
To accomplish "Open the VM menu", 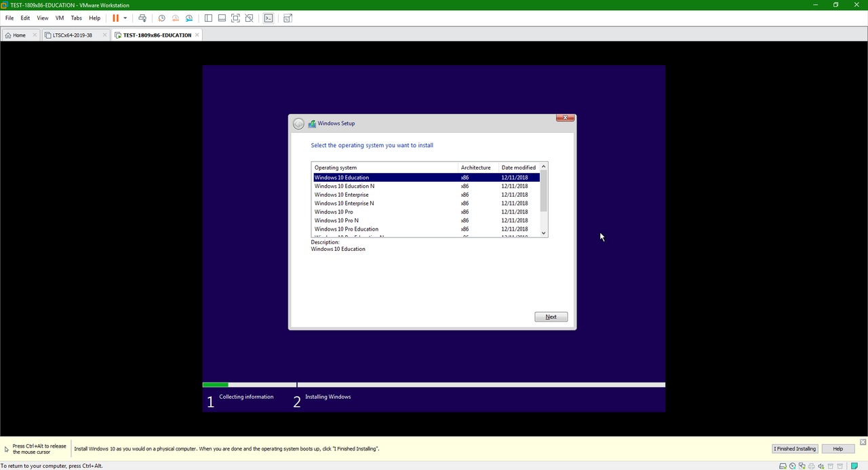I will pyautogui.click(x=60, y=18).
